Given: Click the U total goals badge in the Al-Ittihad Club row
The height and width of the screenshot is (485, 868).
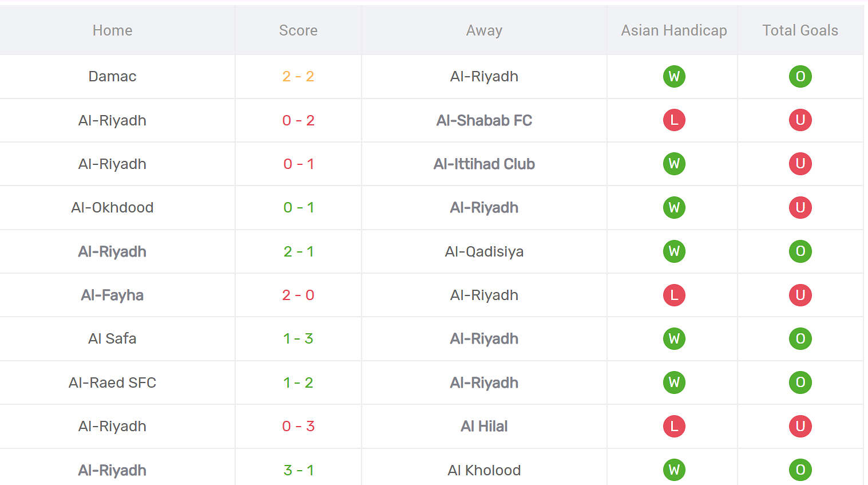Looking at the screenshot, I should coord(800,164).
